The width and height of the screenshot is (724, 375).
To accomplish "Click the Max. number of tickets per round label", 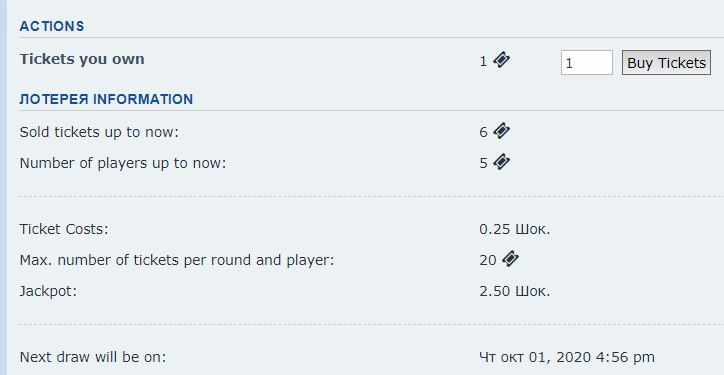I will coord(176,260).
